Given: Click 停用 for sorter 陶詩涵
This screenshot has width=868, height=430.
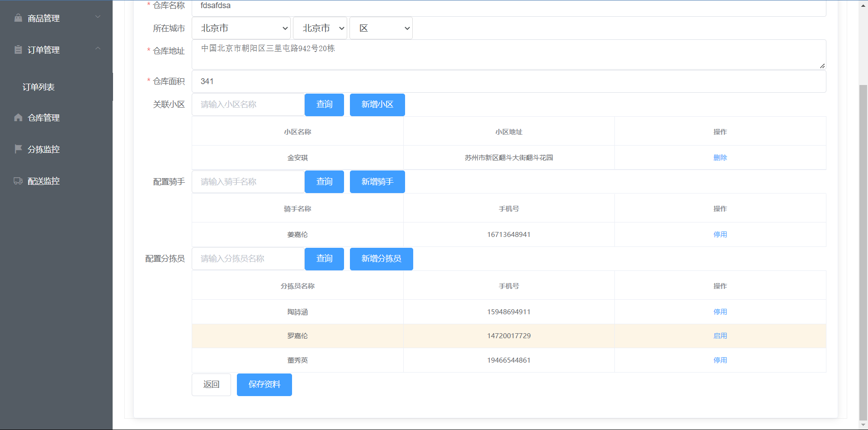Looking at the screenshot, I should (720, 312).
